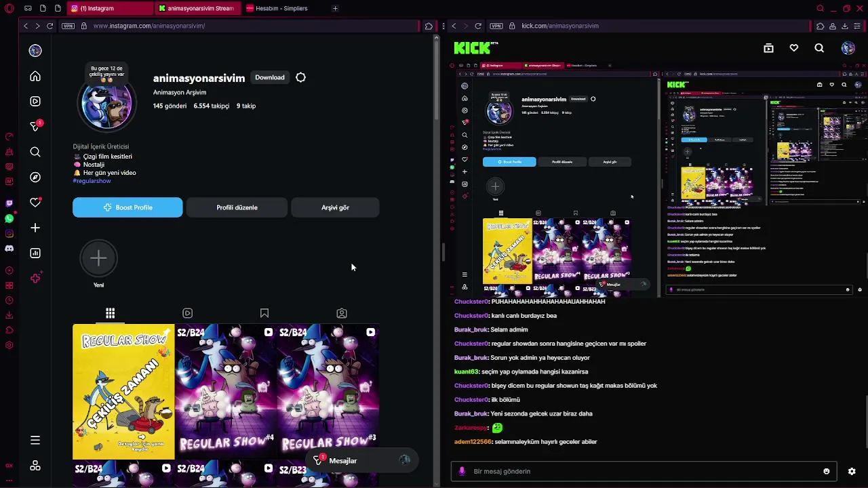
Task: Click Opera GX menu logo
Action: click(8, 8)
